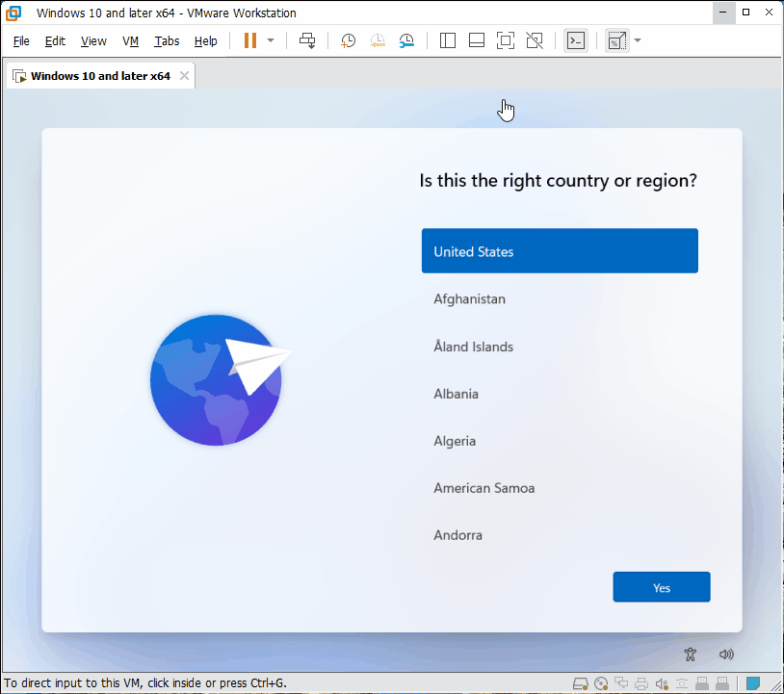Enter full screen mode
Viewport: 784px width, 694px height.
(x=506, y=40)
